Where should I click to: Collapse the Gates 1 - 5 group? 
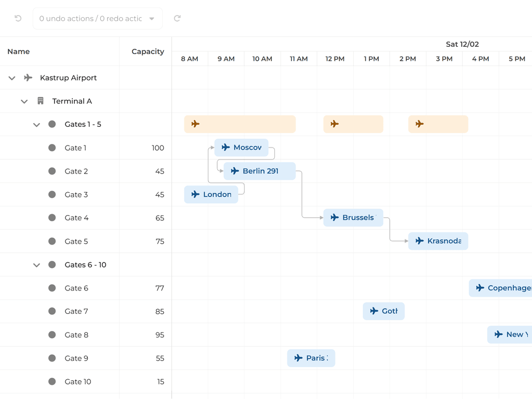click(36, 125)
